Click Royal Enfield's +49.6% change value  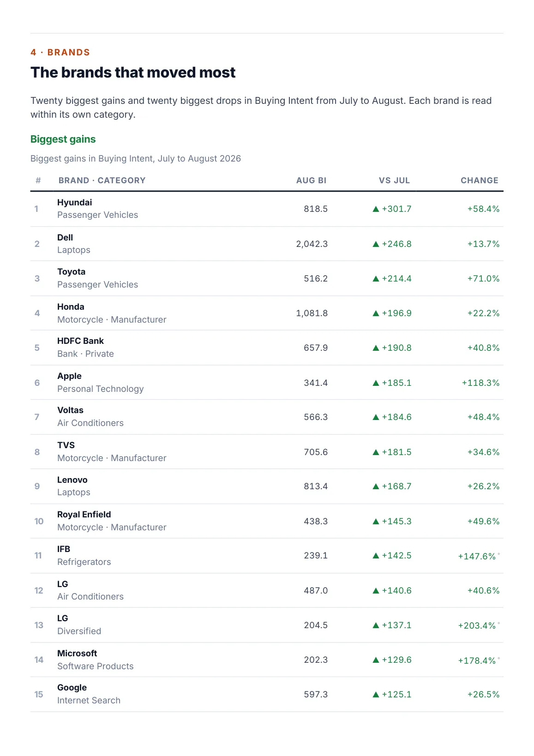tap(483, 522)
